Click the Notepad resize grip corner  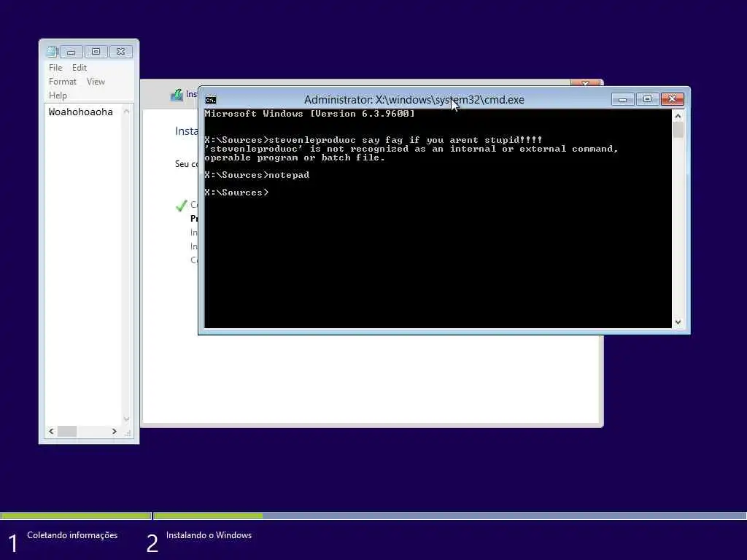tap(128, 433)
